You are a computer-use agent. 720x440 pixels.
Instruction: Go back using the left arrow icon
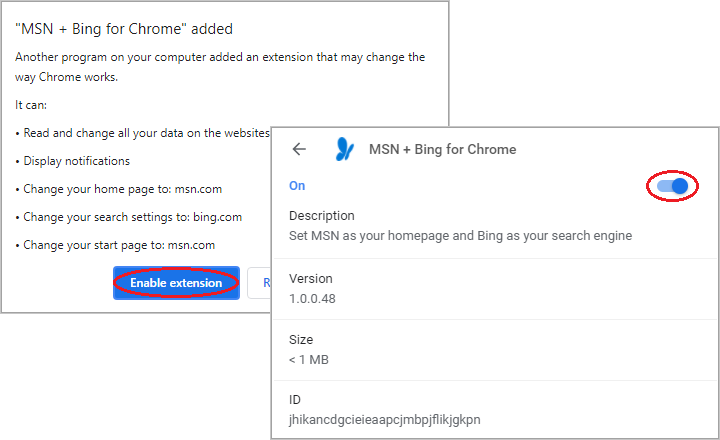299,149
